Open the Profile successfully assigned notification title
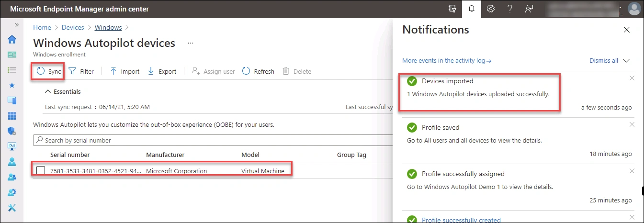The height and width of the screenshot is (223, 644). click(x=463, y=174)
